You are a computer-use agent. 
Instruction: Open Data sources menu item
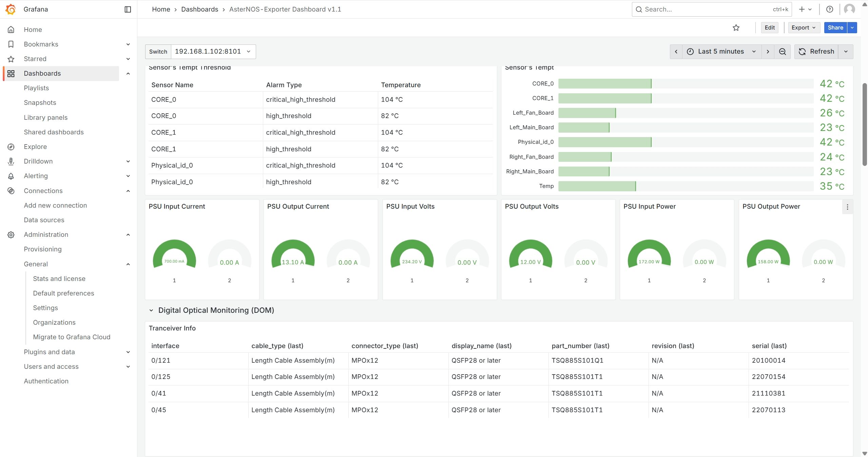coord(44,220)
